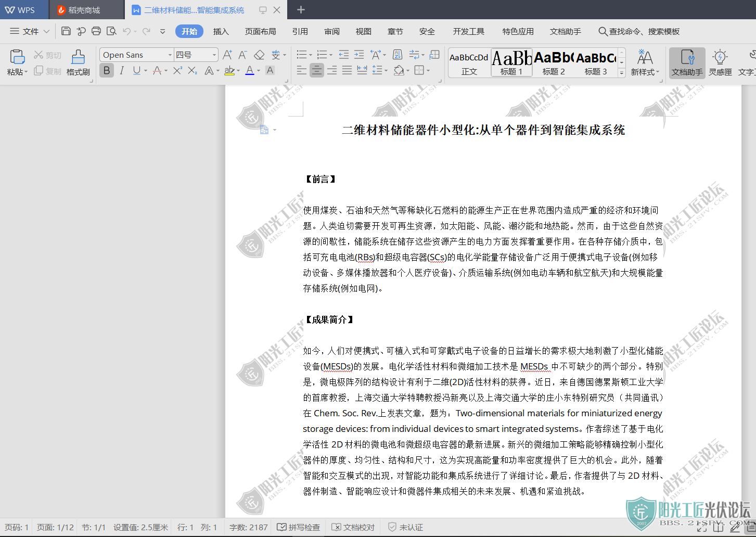
Task: Open the 插入 ribbon tab
Action: (221, 31)
